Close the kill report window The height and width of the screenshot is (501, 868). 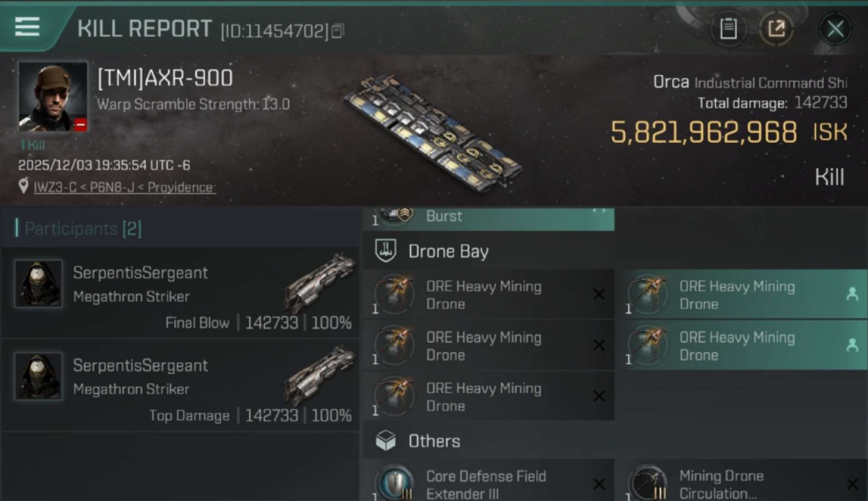(835, 29)
